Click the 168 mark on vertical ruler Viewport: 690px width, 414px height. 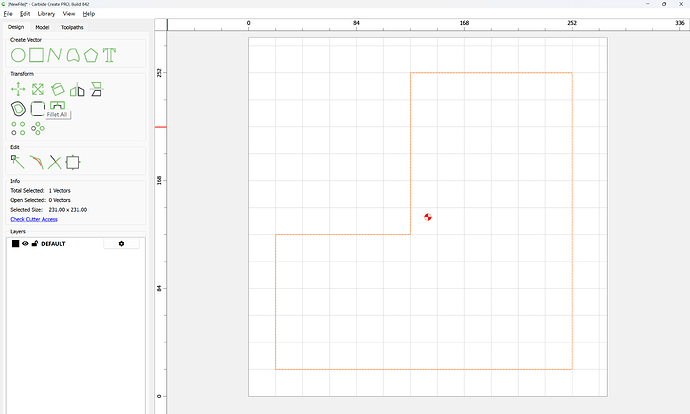(159, 180)
